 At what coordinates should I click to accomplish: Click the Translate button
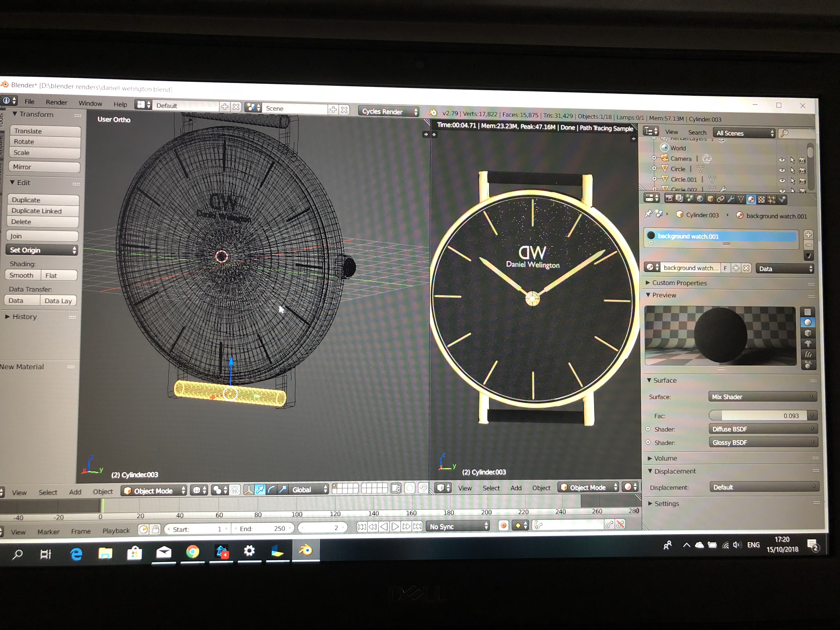coord(45,131)
